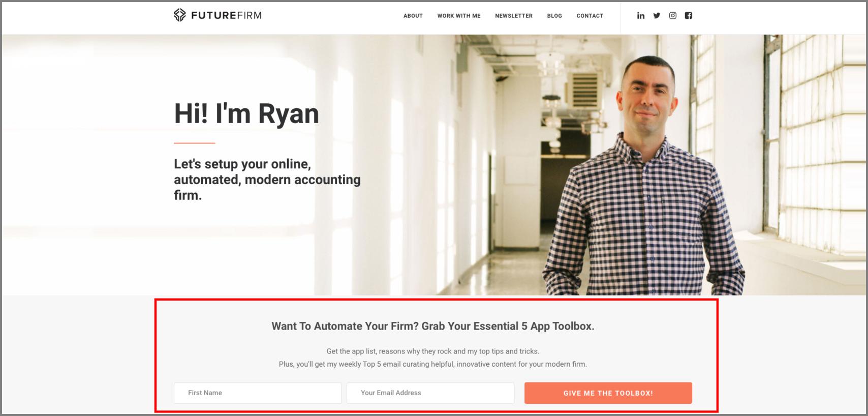Viewport: 868px width, 416px height.
Task: Navigate to the Blog page
Action: tap(554, 16)
